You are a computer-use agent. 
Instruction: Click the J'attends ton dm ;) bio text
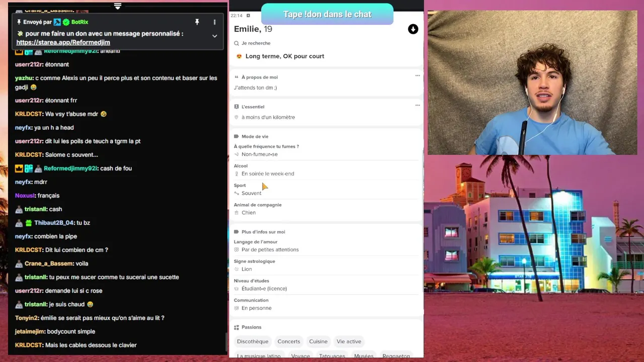click(x=255, y=87)
